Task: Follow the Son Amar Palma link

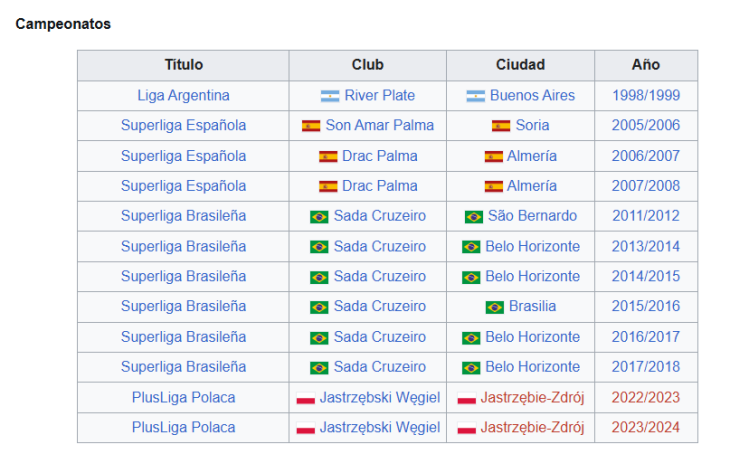Action: tap(380, 126)
